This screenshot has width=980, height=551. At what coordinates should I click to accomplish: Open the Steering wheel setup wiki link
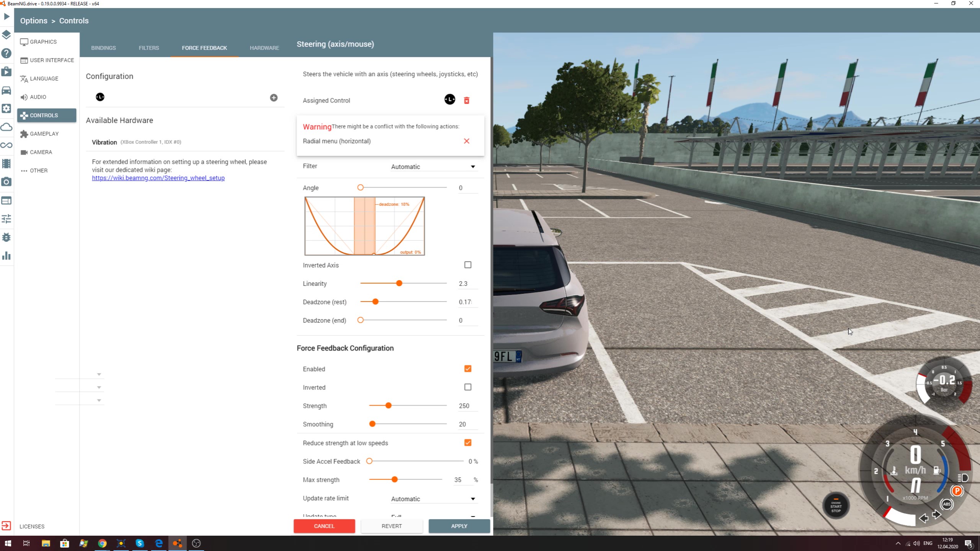point(158,178)
